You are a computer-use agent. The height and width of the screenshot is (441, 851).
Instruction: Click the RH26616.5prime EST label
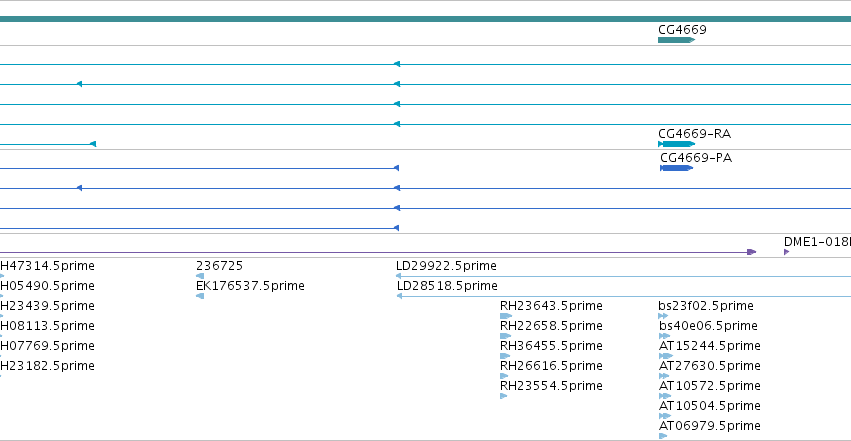(551, 366)
